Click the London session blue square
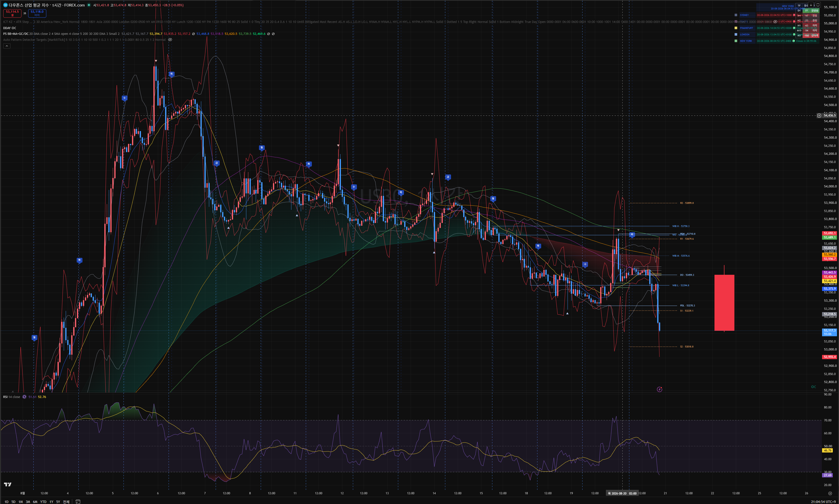Image resolution: width=839 pixels, height=504 pixels. tap(736, 34)
